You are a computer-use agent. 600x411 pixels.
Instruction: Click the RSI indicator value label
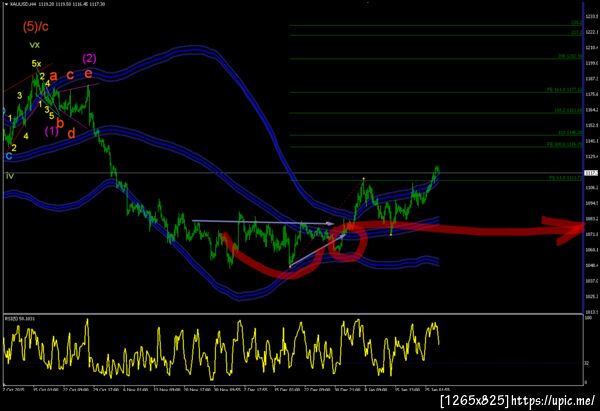(19, 318)
